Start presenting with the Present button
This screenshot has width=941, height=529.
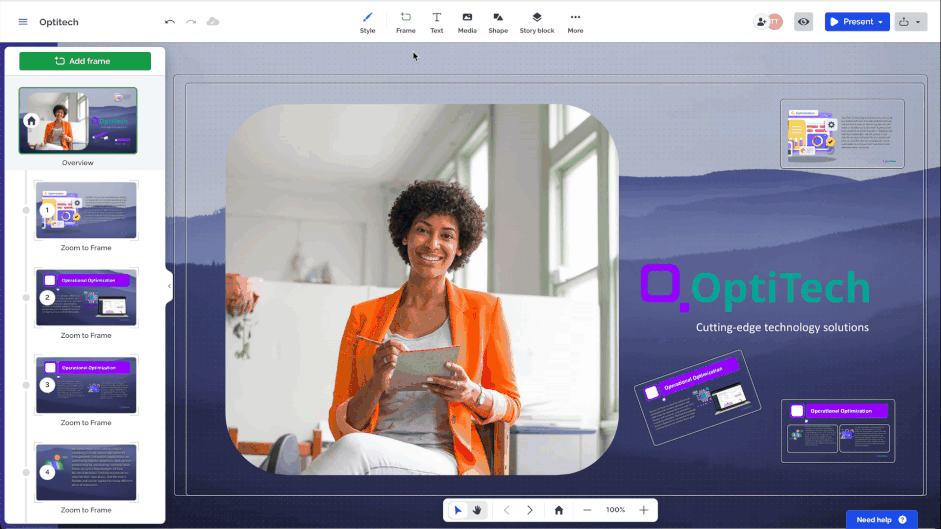tap(851, 22)
